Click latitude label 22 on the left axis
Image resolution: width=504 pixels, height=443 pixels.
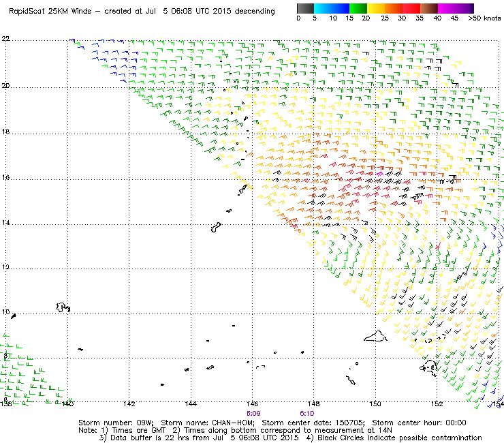5,39
